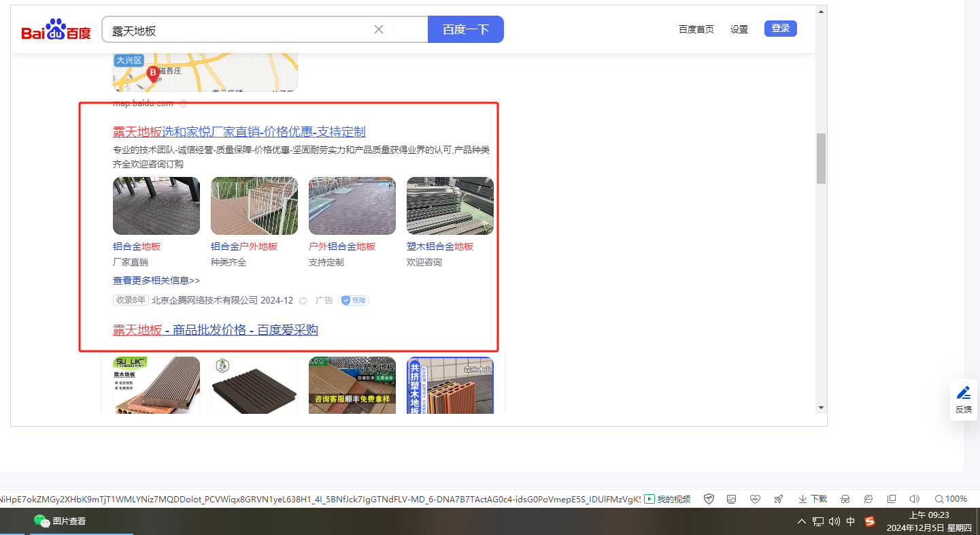The height and width of the screenshot is (535, 980).
Task: Click the 种类齐全 caption text
Action: point(229,262)
